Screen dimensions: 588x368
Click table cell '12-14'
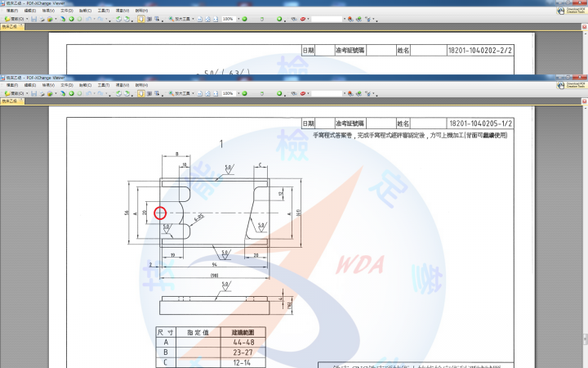242,362
